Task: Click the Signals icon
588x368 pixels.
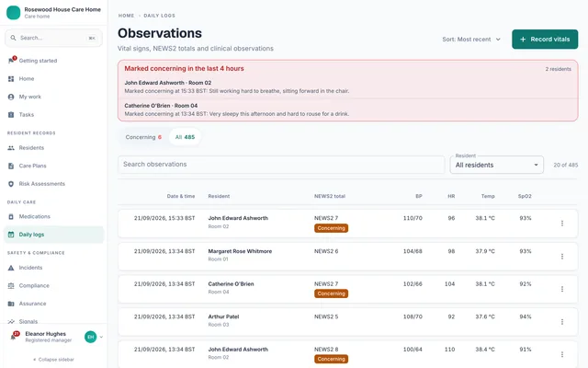Action: click(x=11, y=321)
